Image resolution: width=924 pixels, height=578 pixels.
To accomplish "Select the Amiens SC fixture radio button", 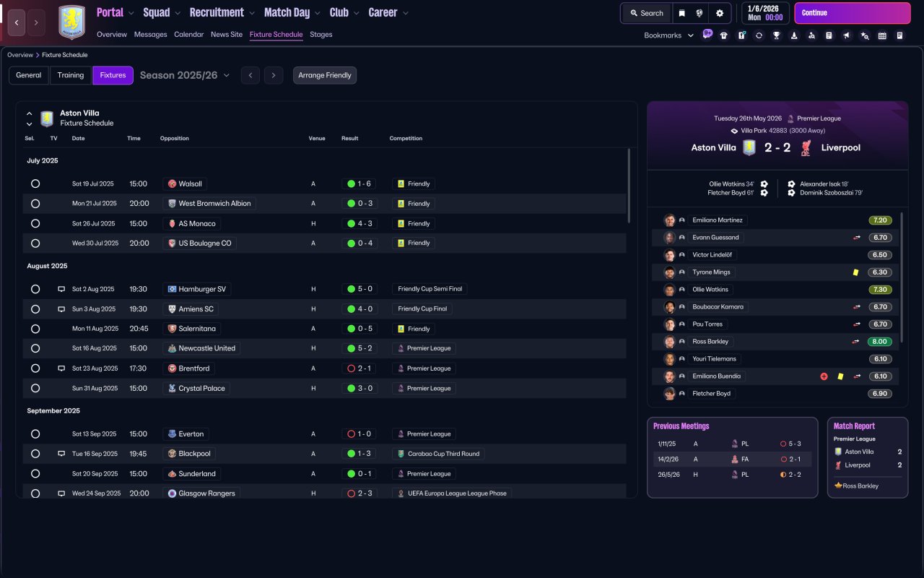I will pyautogui.click(x=35, y=309).
